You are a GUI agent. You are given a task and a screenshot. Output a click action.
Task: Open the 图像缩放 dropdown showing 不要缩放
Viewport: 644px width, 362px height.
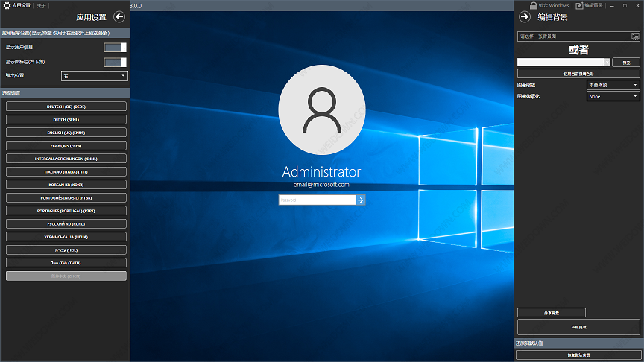[x=613, y=85]
